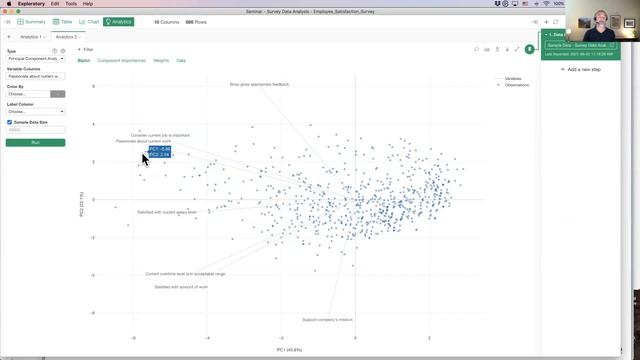
Task: Select the green Analytics view tab
Action: (x=118, y=22)
